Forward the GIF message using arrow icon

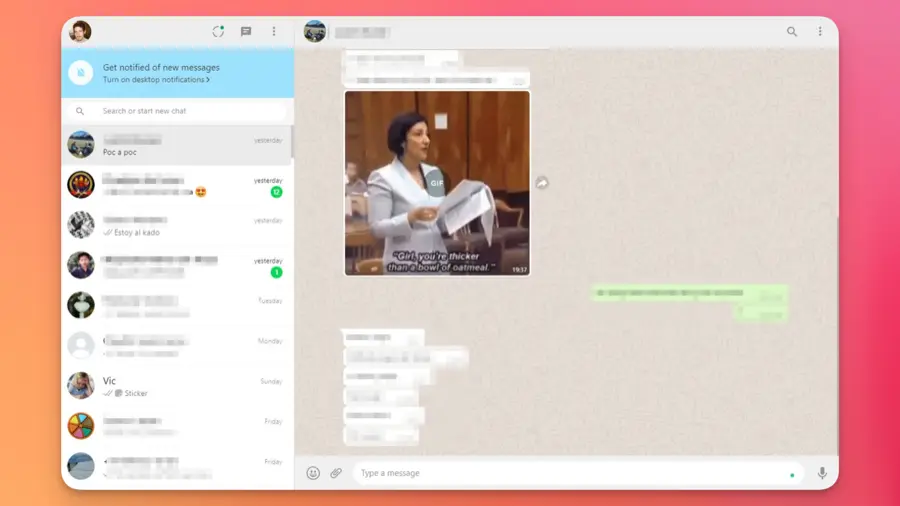542,183
